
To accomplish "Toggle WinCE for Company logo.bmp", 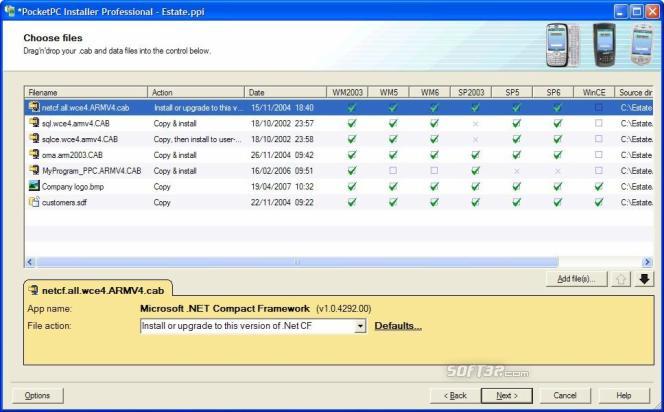I will click(598, 186).
